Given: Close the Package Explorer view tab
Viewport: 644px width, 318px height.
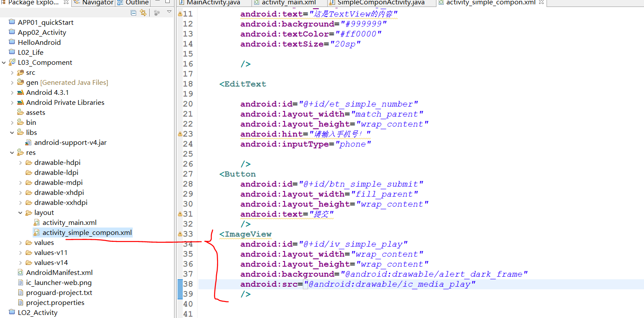Looking at the screenshot, I should 66,3.
